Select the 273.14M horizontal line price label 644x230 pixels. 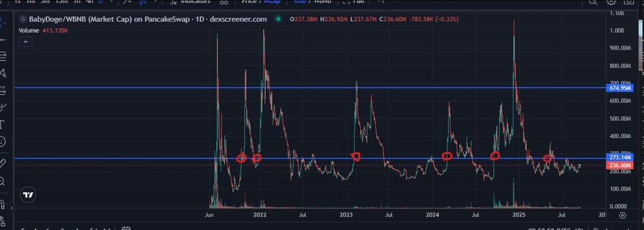pos(620,158)
